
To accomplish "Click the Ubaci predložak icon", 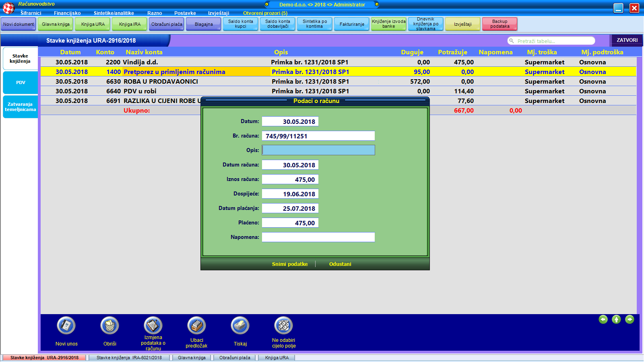I will tap(196, 326).
